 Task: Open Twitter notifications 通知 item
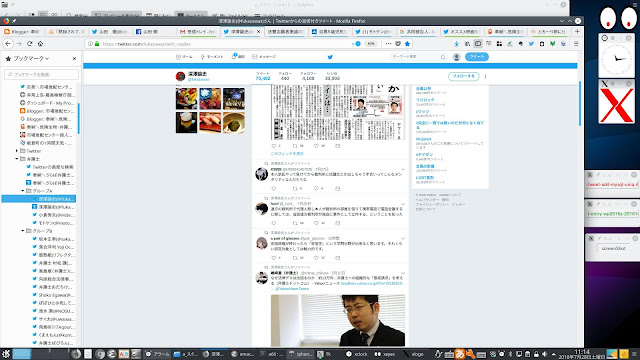point(238,56)
